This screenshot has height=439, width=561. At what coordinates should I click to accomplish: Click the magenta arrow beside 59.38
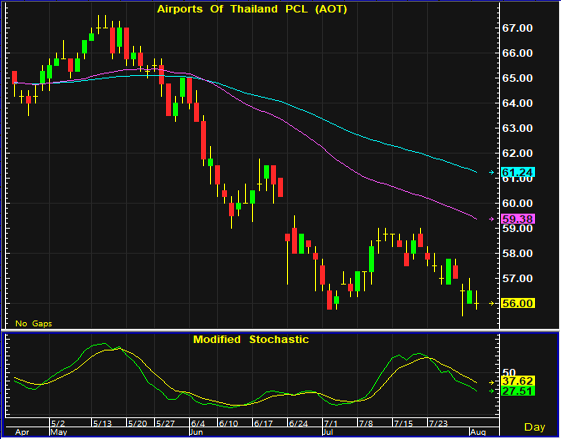point(492,219)
